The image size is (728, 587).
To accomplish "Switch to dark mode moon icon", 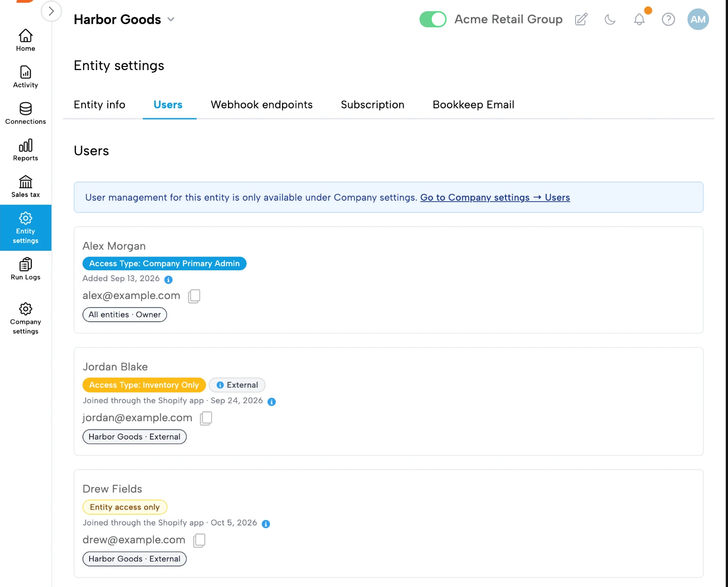I will click(610, 20).
